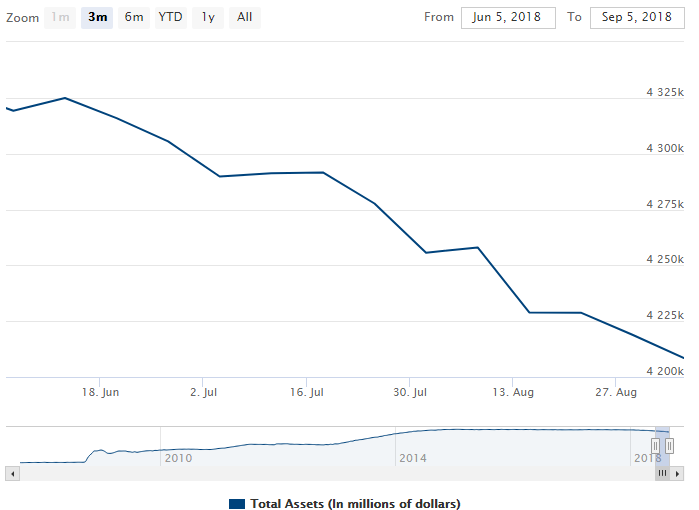This screenshot has height=510, width=699.
Task: Click the 4 200k axis value
Action: (665, 371)
